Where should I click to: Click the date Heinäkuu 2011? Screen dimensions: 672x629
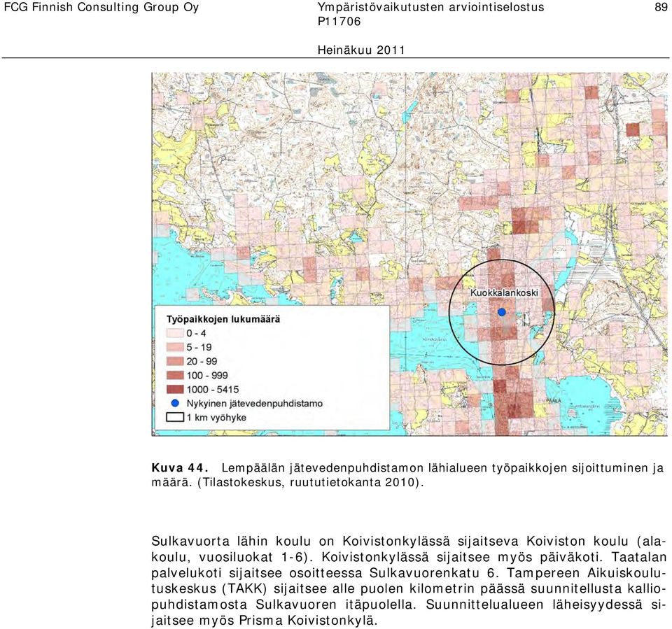(361, 50)
